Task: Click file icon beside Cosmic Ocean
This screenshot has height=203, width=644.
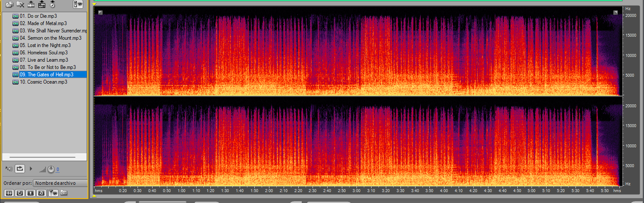Action: [15, 81]
